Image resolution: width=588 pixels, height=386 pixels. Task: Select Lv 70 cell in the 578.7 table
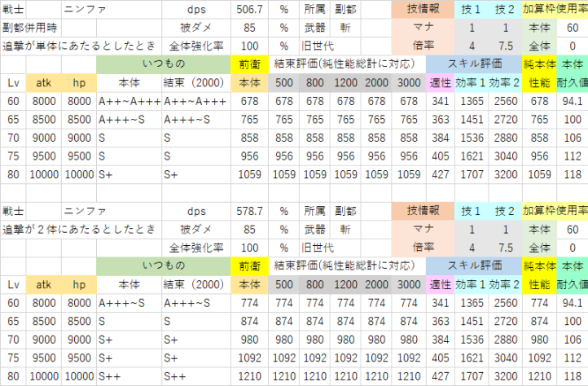click(x=14, y=340)
